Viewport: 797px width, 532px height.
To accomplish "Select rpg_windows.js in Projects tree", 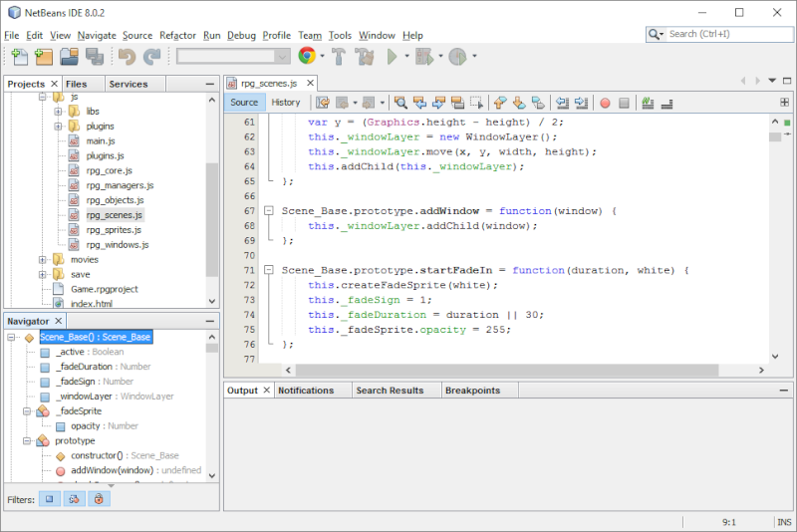I will (118, 245).
